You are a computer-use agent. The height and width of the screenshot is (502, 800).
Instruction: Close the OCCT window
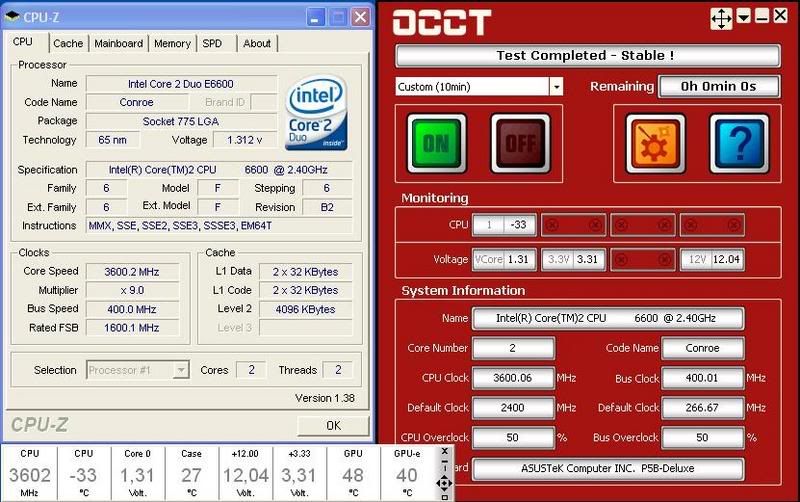click(780, 16)
